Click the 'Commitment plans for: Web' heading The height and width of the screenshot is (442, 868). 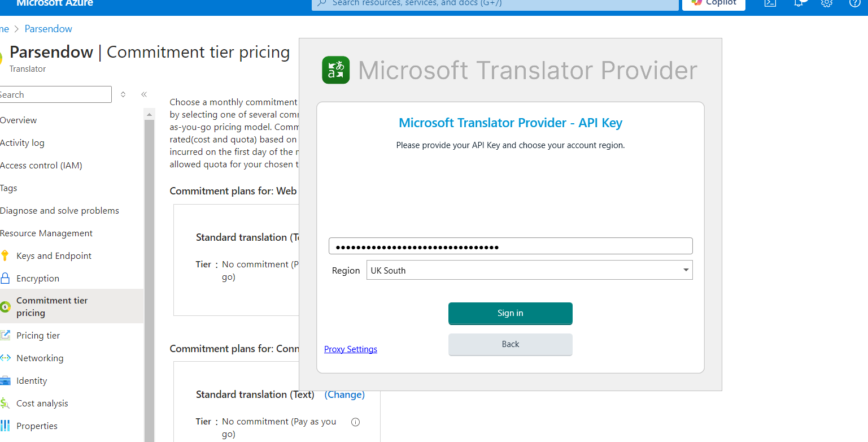coord(233,191)
